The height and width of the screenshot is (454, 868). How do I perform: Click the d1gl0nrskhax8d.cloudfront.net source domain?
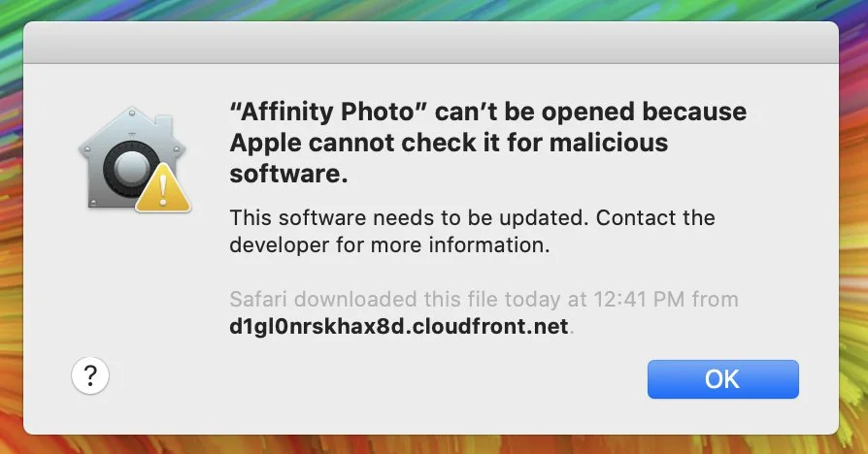click(x=399, y=326)
